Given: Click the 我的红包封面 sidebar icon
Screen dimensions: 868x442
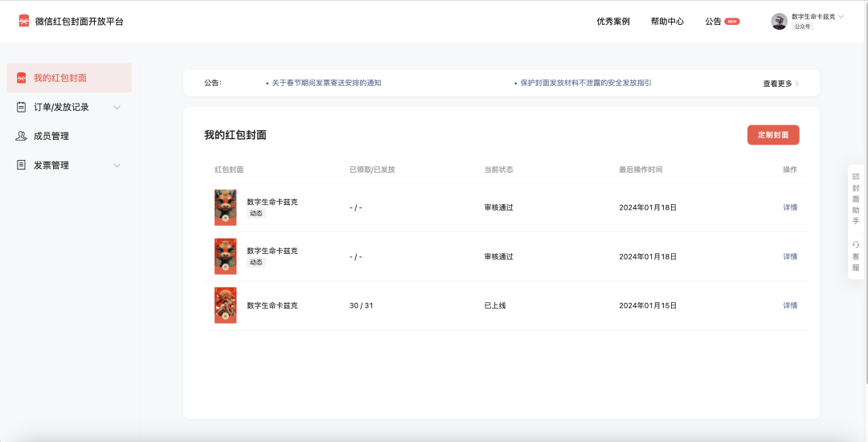Looking at the screenshot, I should (x=21, y=77).
